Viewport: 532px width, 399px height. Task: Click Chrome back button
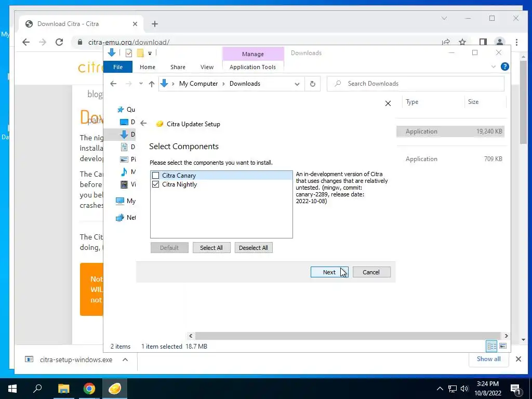[26, 42]
